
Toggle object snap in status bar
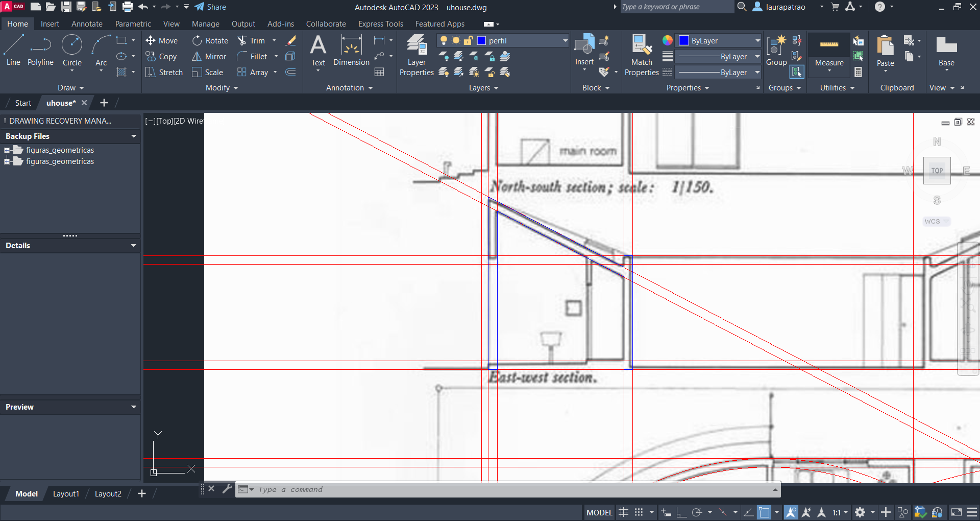coord(764,512)
